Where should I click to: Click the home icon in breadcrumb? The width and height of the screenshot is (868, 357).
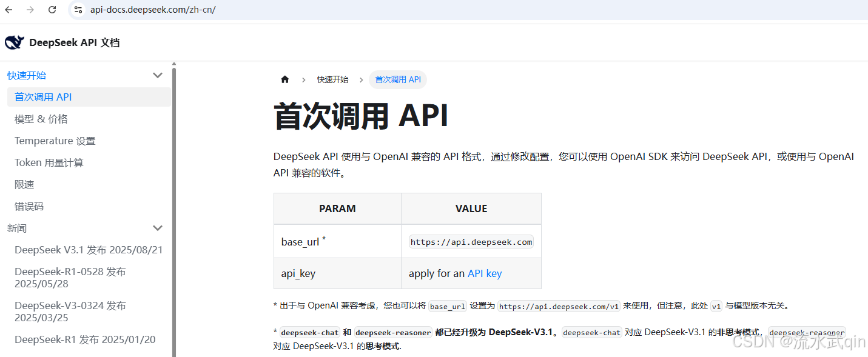point(285,79)
